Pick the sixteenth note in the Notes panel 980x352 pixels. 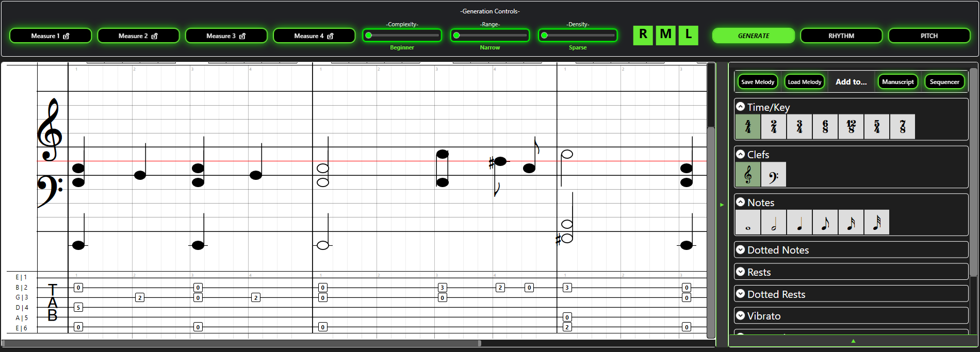pyautogui.click(x=851, y=222)
